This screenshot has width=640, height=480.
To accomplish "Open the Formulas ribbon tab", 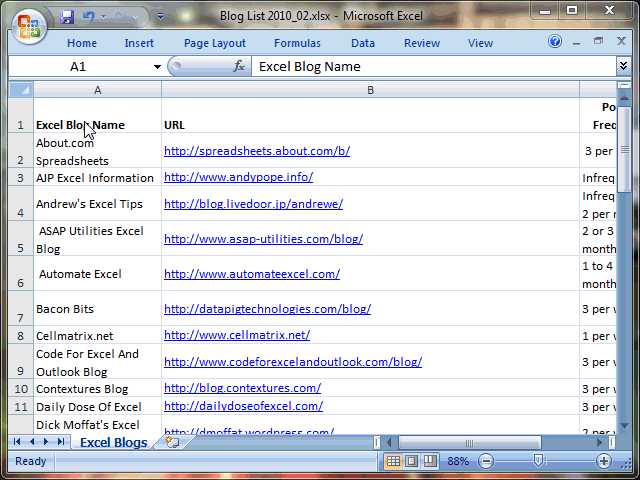I will [x=297, y=43].
